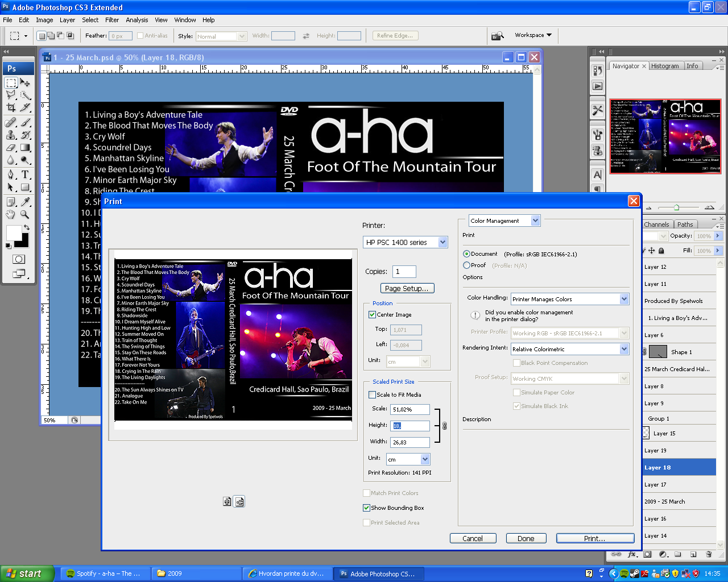Uncheck Show Bounding Box

click(366, 508)
